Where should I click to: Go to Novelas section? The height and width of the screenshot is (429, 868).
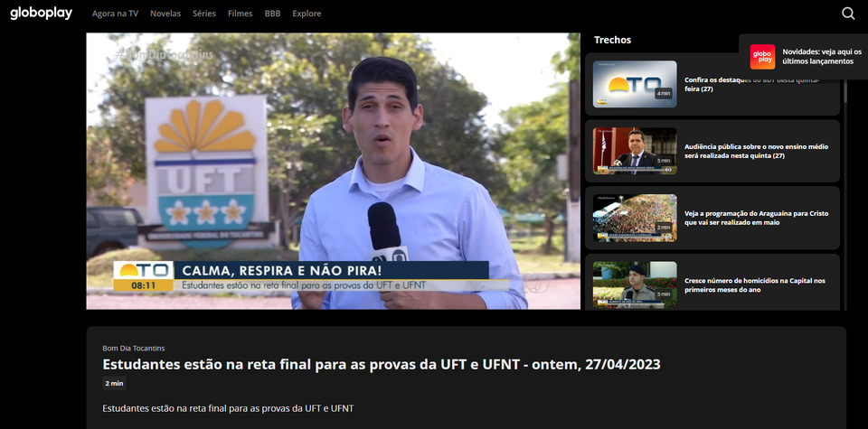pos(165,14)
